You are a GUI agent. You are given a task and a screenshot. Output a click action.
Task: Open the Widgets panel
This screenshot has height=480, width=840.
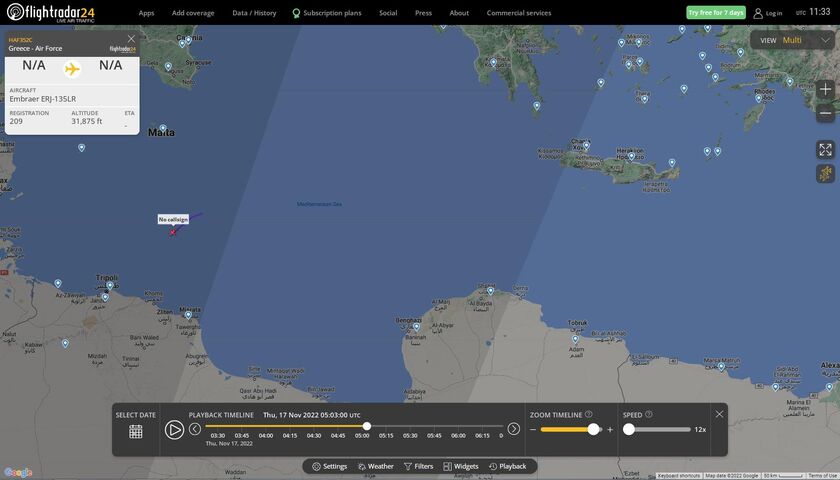461,466
